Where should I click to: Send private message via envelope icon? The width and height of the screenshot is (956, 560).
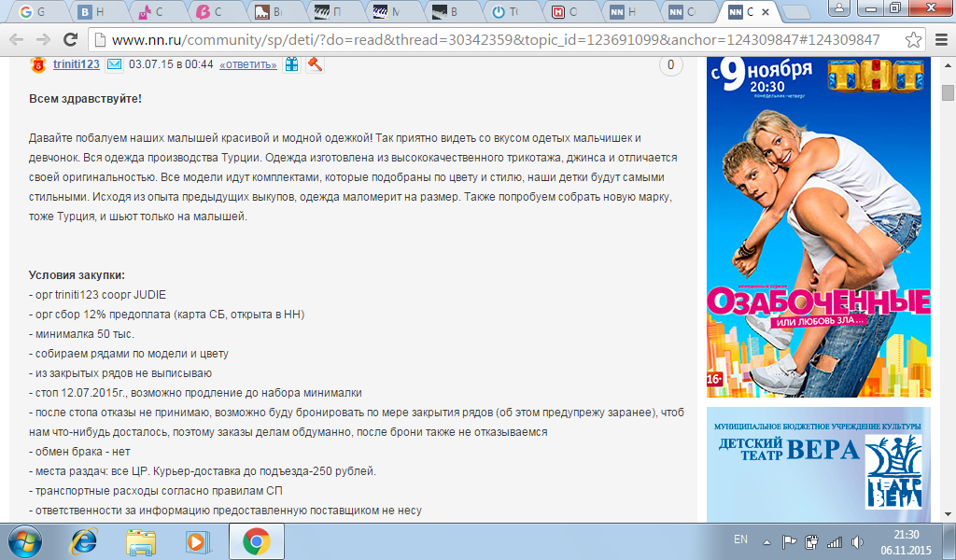(114, 64)
